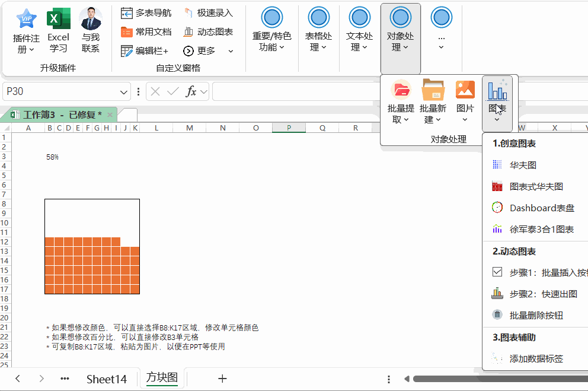588x391 pixels.
Task: Click the fx insert function icon
Action: tap(191, 91)
